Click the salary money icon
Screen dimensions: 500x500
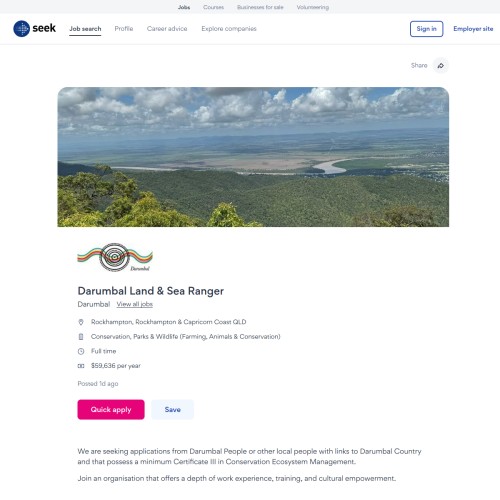pyautogui.click(x=81, y=366)
